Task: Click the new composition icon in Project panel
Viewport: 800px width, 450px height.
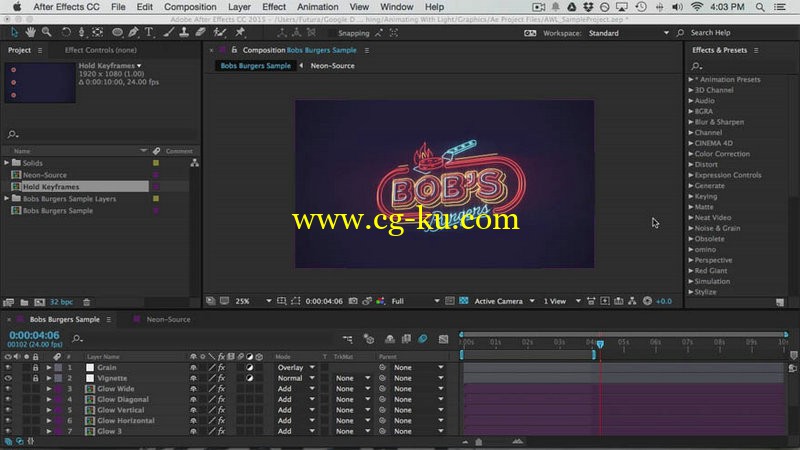Action: point(39,302)
